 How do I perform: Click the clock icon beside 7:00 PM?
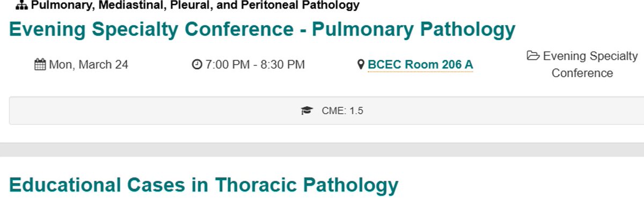pos(197,65)
